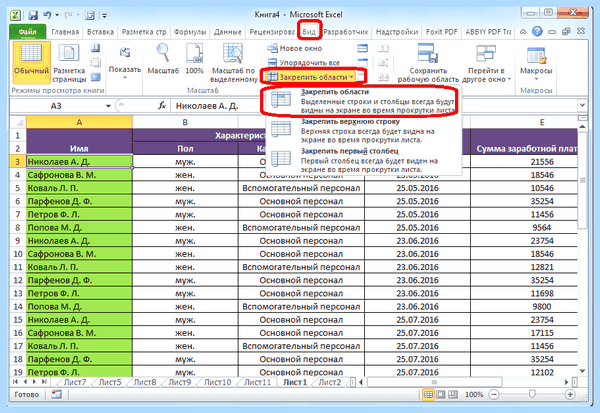
Task: Zoom in with plus button
Action: (x=570, y=394)
